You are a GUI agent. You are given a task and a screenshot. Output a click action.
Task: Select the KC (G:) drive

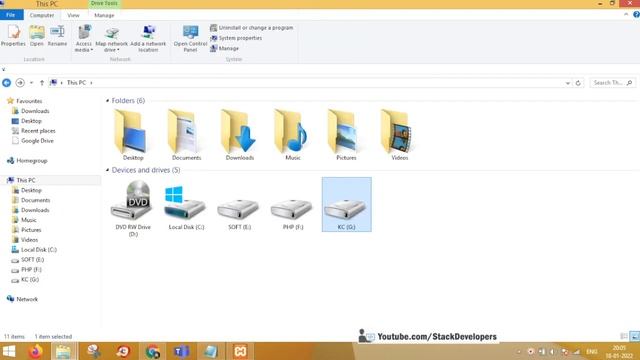[347, 204]
